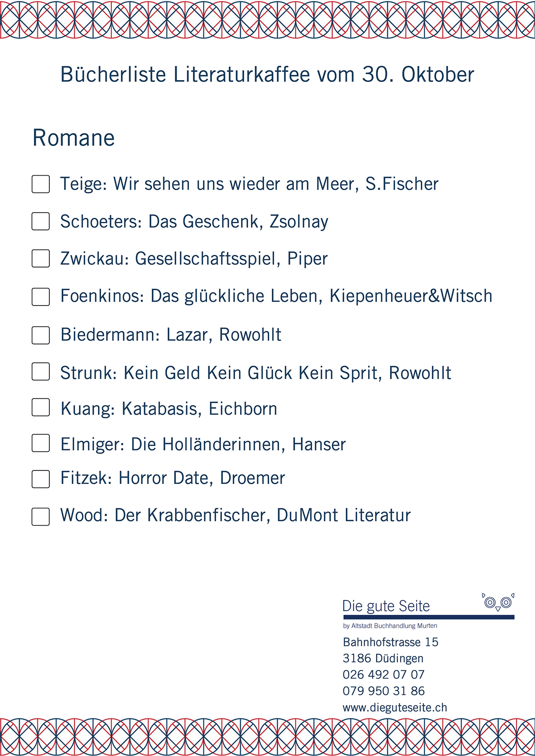Toggle the Elmiger: Die Holländerinnen checkbox
535x756 pixels.
point(41,443)
